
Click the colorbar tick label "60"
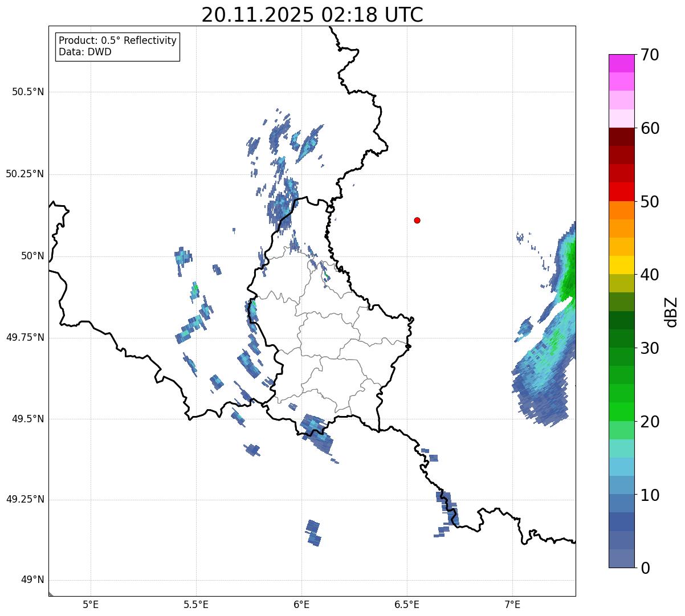click(650, 128)
